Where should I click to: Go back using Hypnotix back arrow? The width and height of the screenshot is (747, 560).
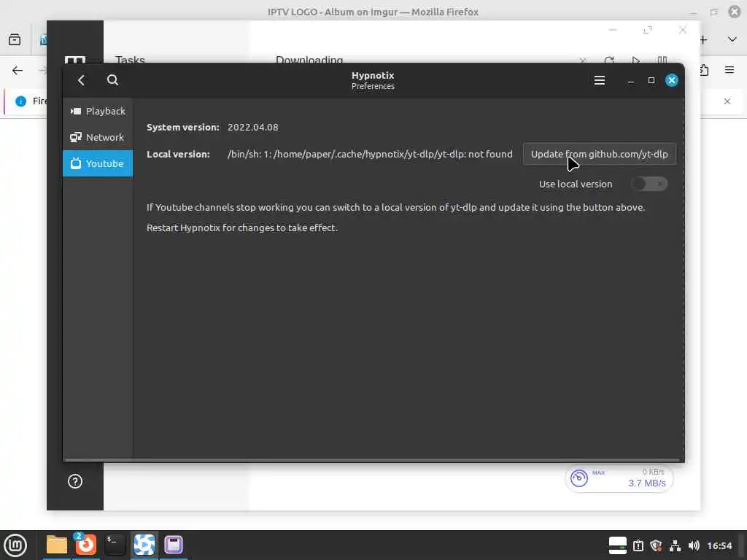[82, 80]
